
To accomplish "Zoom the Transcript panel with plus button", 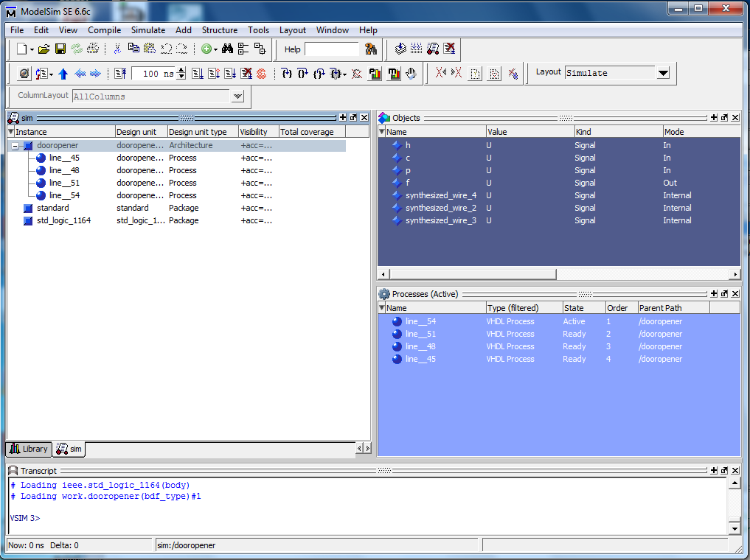I will (714, 471).
